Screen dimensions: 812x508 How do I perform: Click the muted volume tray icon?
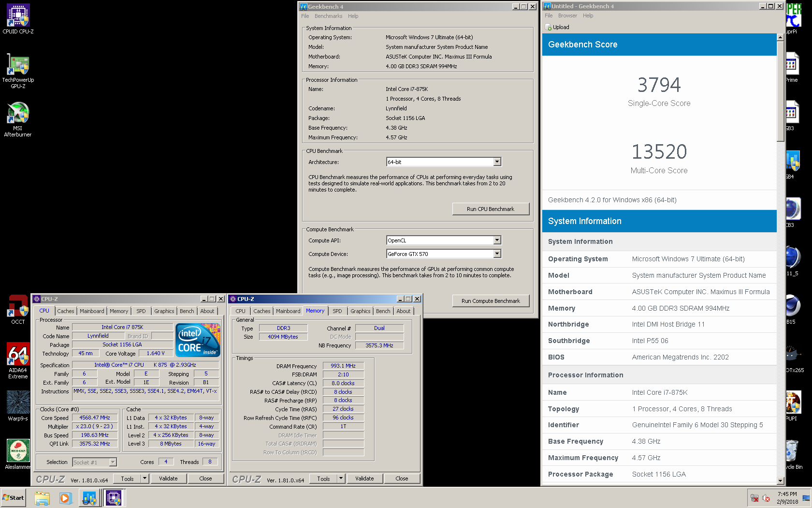point(766,498)
